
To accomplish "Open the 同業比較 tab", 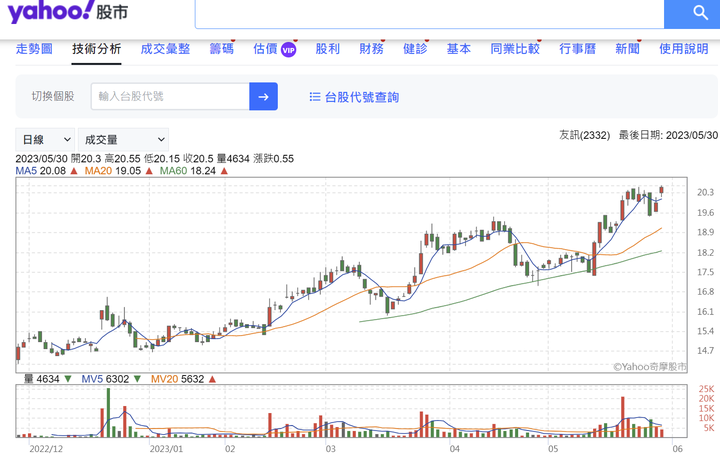I will click(515, 49).
